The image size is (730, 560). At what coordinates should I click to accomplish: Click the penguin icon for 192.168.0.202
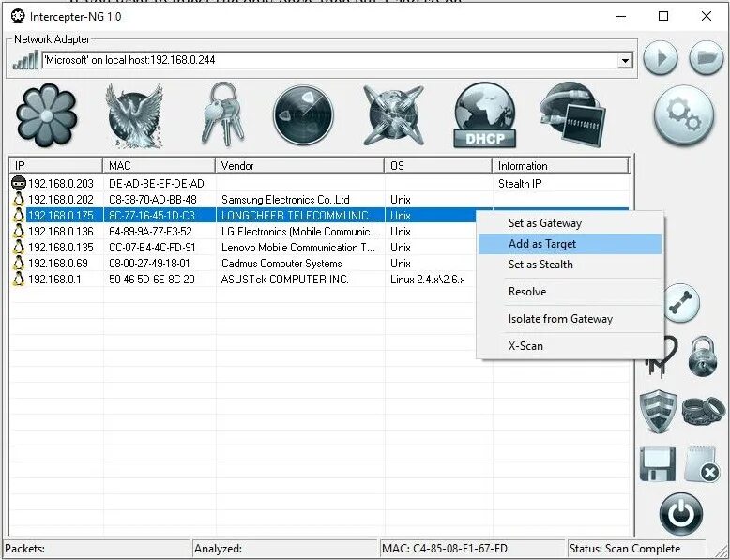pos(18,199)
